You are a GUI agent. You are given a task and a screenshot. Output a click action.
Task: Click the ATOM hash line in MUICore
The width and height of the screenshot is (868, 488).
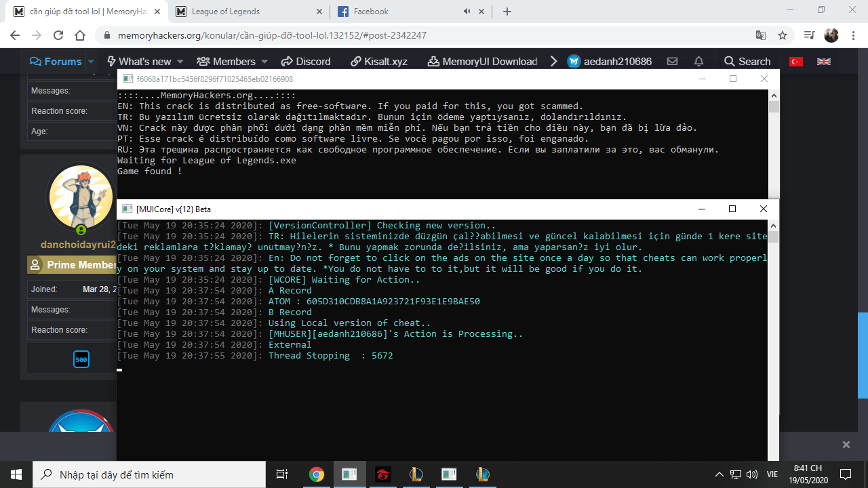click(298, 302)
